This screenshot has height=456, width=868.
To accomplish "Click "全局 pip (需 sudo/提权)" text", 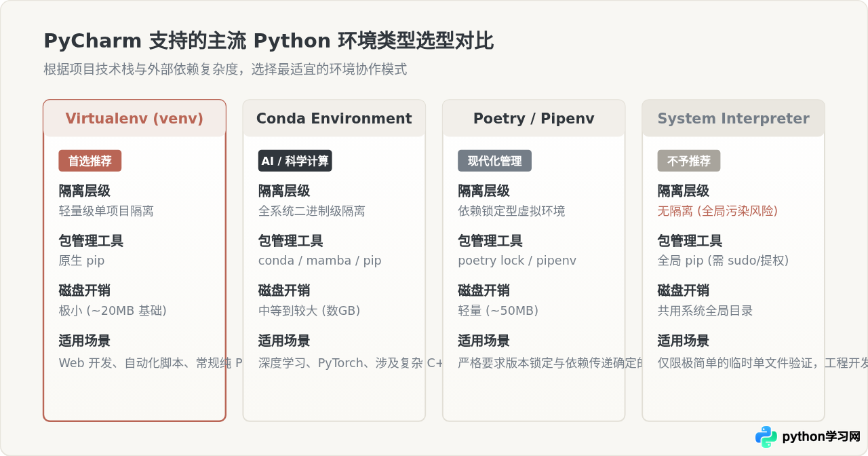I will (x=723, y=261).
